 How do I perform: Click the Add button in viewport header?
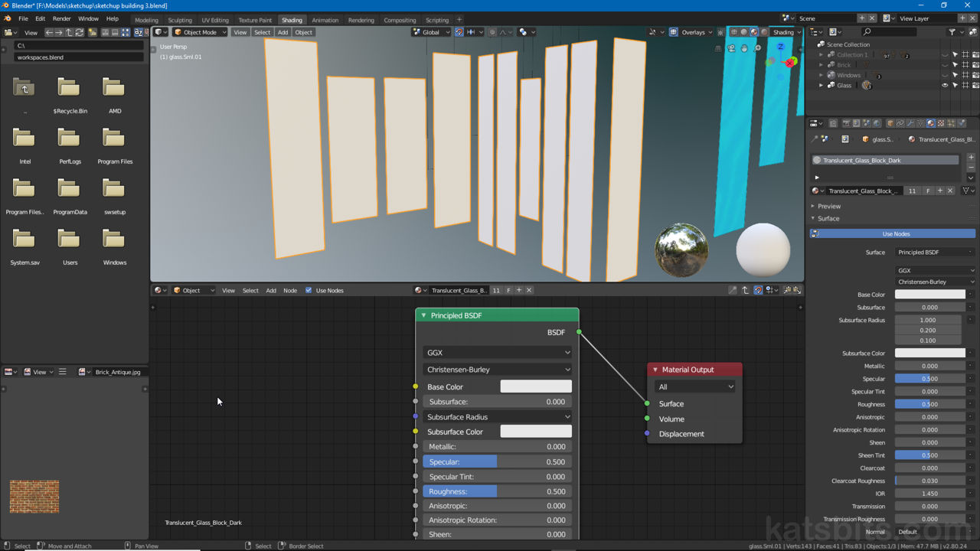pos(283,32)
